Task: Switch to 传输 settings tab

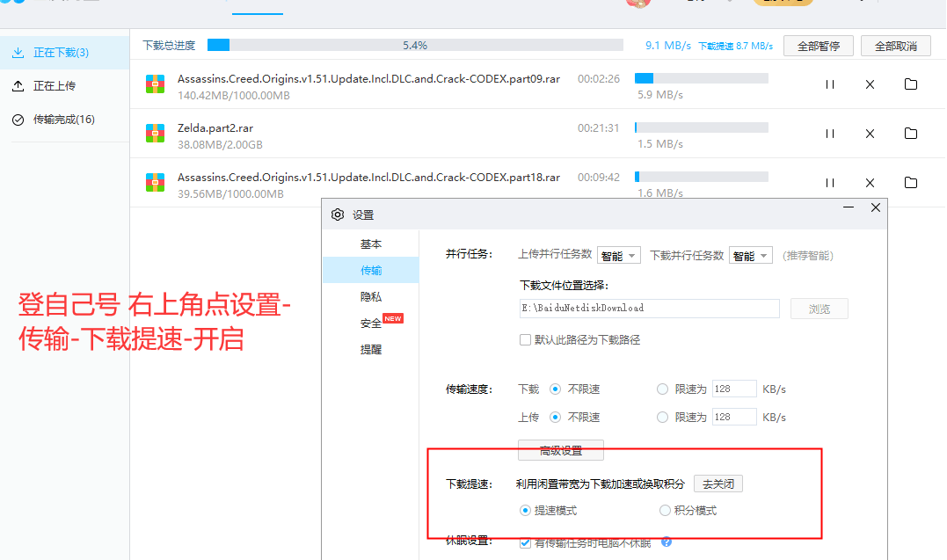Action: click(x=371, y=270)
